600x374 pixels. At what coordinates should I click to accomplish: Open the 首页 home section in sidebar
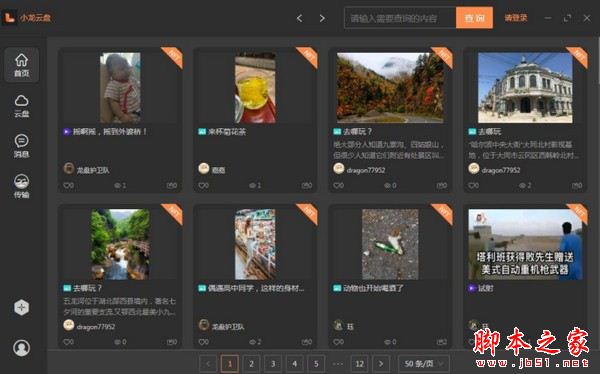point(21,65)
